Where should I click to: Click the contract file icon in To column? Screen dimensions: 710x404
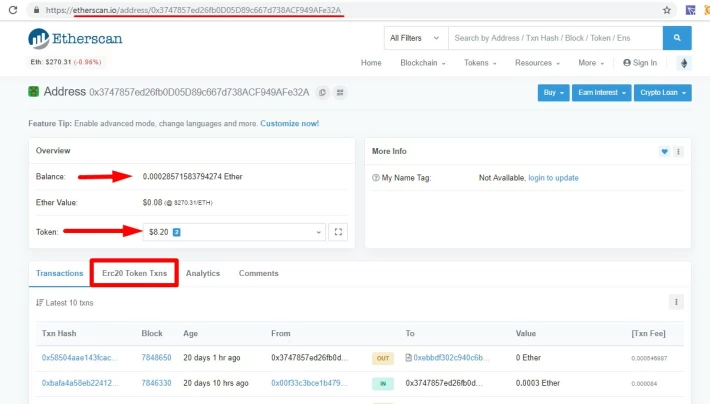click(408, 357)
